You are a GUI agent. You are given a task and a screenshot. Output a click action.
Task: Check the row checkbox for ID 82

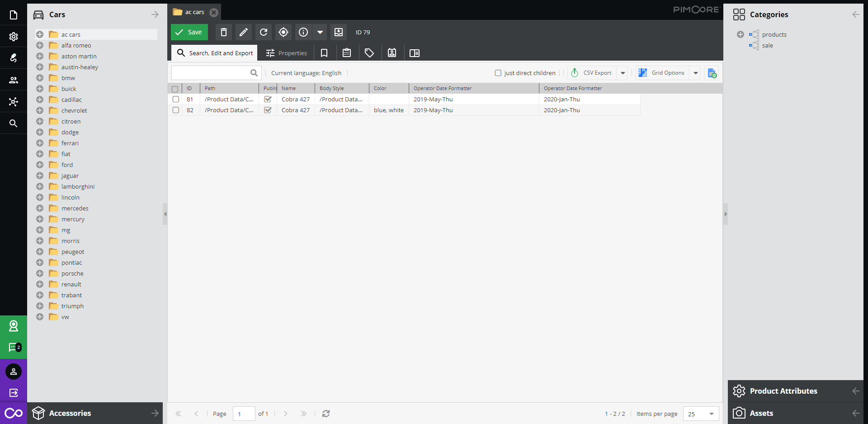coord(176,110)
